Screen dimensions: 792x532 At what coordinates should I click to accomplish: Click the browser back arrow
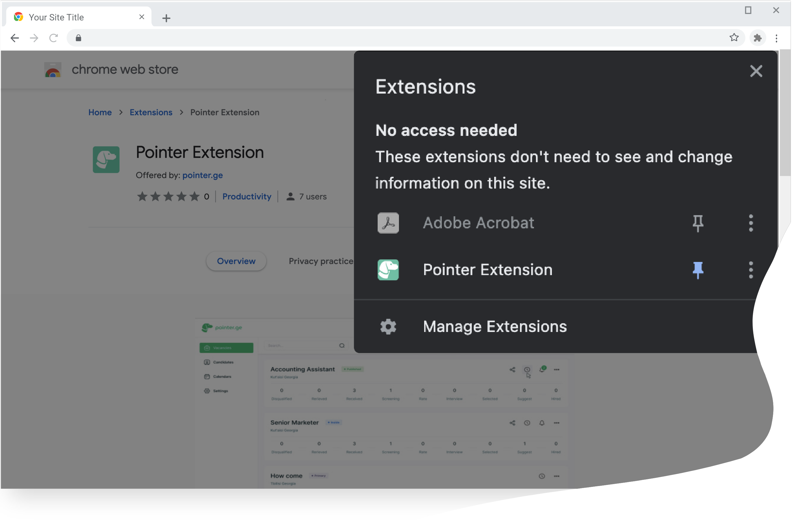15,38
